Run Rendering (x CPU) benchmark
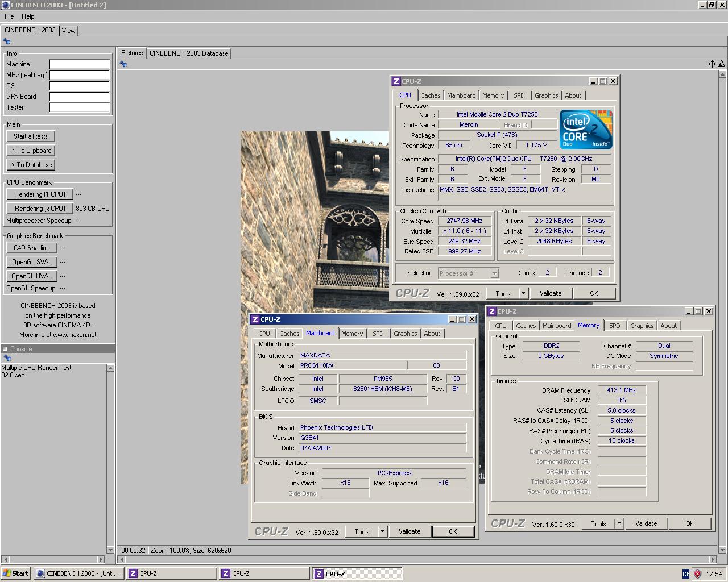The height and width of the screenshot is (582, 728). pyautogui.click(x=40, y=209)
